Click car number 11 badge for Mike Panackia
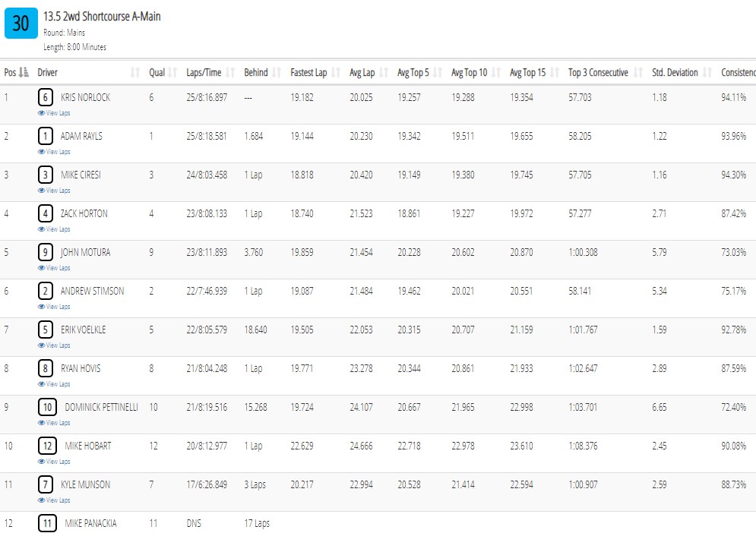 tap(47, 523)
